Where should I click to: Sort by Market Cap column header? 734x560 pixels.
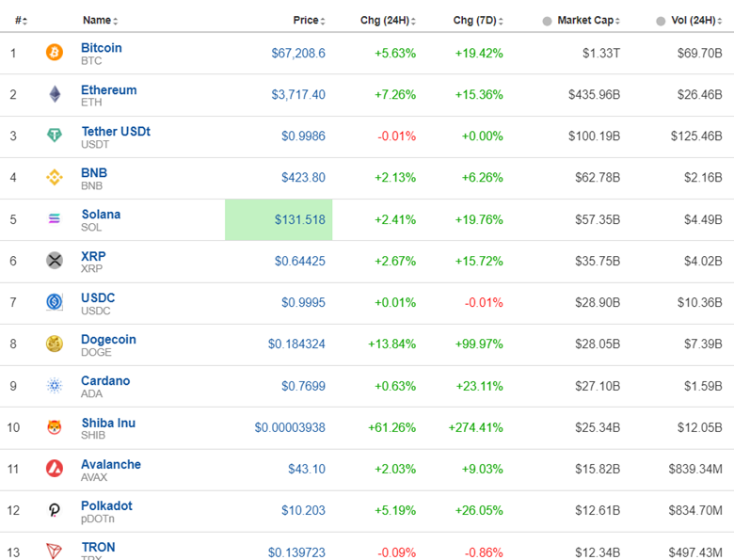click(588, 21)
